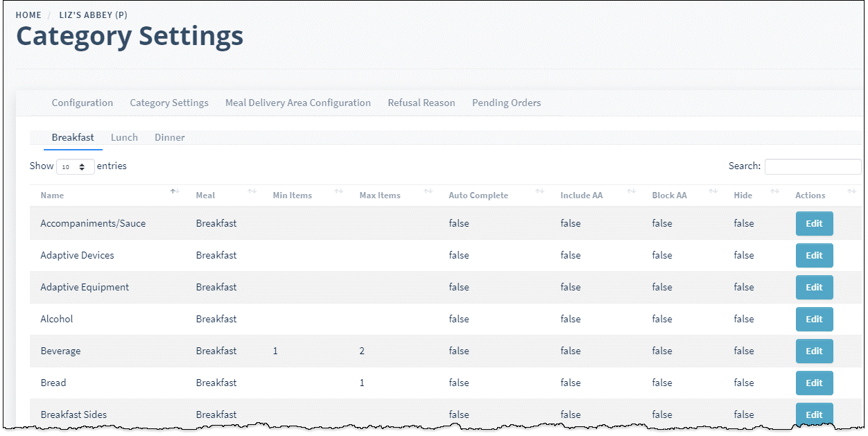
Task: Sort by Actions column arrows
Action: (852, 191)
